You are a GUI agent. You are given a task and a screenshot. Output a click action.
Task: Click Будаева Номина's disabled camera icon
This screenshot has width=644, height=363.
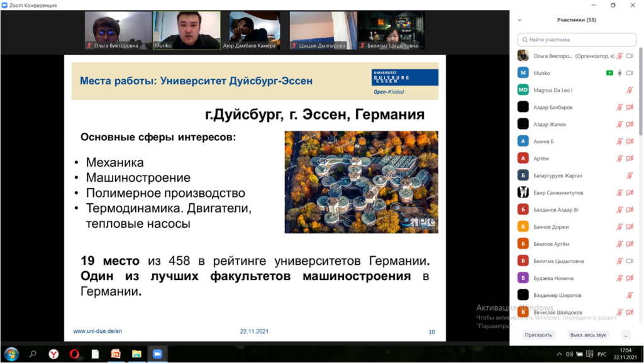[630, 278]
